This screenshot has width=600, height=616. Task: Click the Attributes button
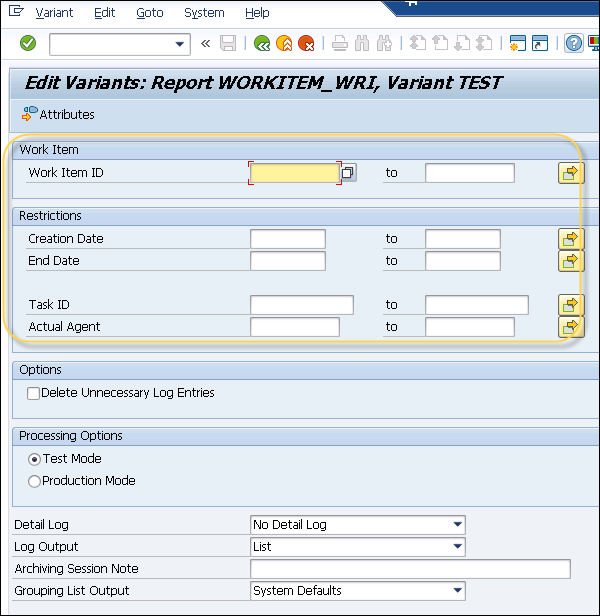pyautogui.click(x=58, y=115)
